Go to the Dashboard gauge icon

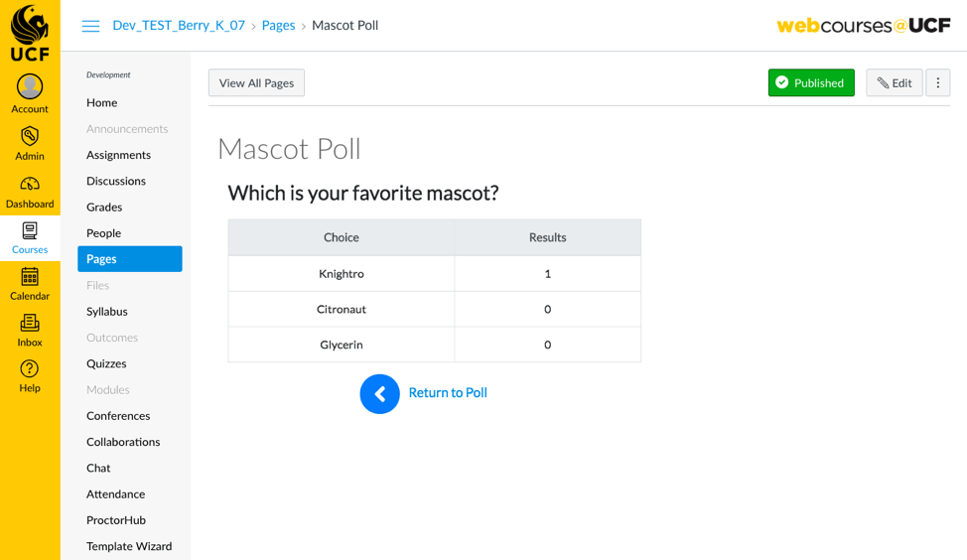tap(30, 184)
